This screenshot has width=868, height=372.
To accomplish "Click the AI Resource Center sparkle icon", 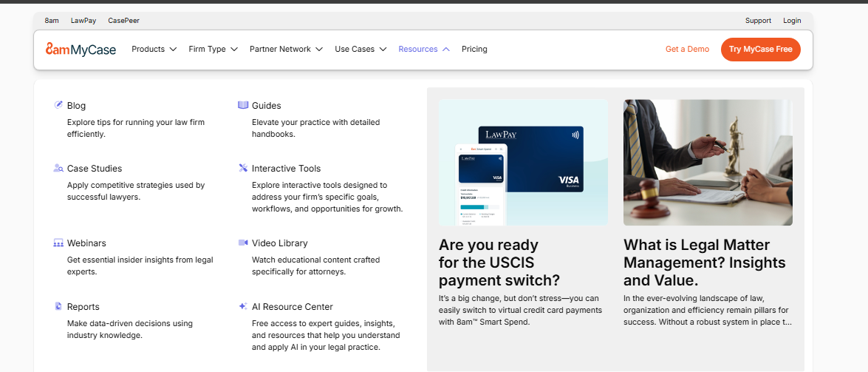I will pos(243,306).
